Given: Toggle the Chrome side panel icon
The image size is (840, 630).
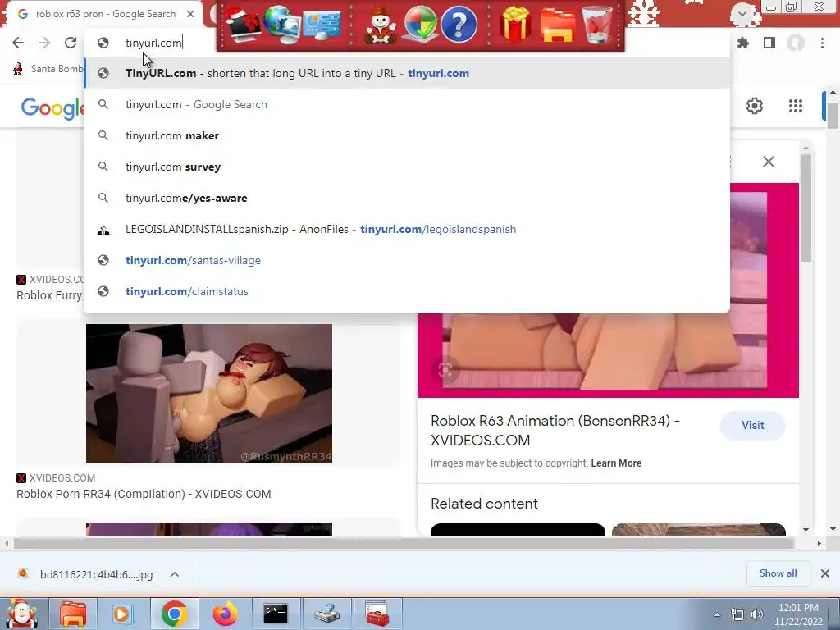Looking at the screenshot, I should tap(769, 43).
